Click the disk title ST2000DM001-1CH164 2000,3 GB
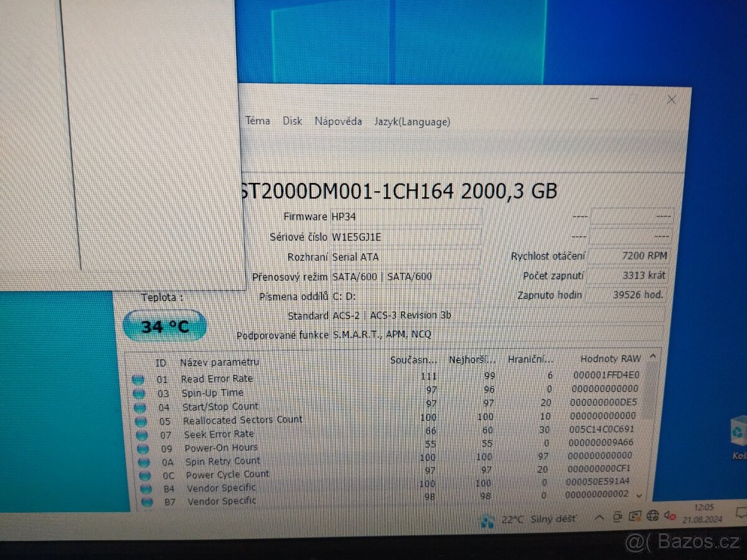The height and width of the screenshot is (560, 747). pyautogui.click(x=398, y=190)
